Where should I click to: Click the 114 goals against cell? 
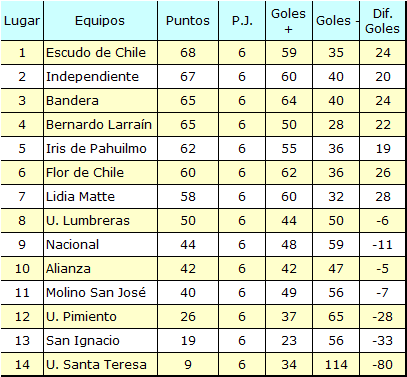coord(336,364)
